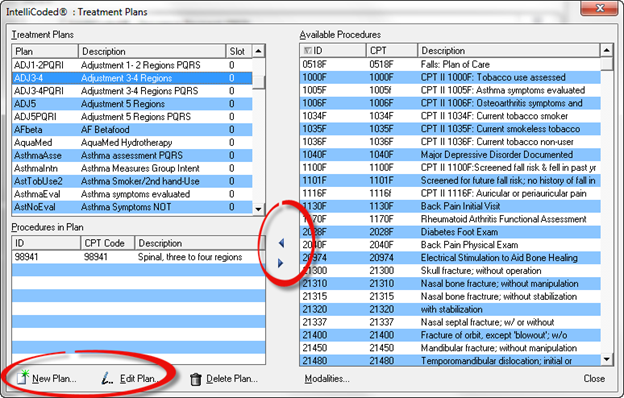Choose Delete Plan...

pos(224,379)
